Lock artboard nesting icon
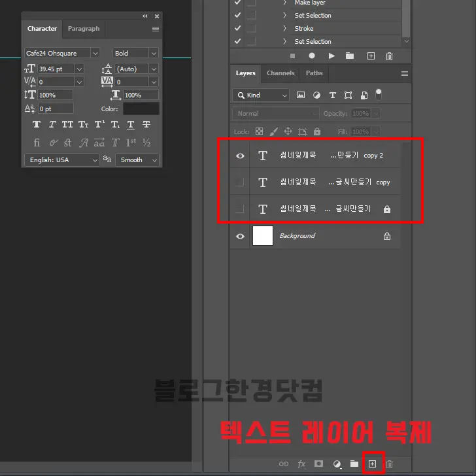476x476 pixels. pyautogui.click(x=303, y=132)
